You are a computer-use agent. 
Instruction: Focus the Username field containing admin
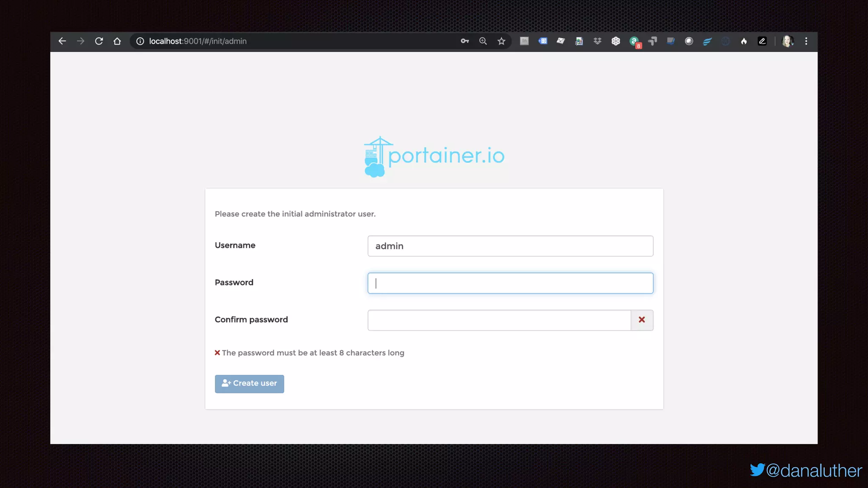point(510,246)
